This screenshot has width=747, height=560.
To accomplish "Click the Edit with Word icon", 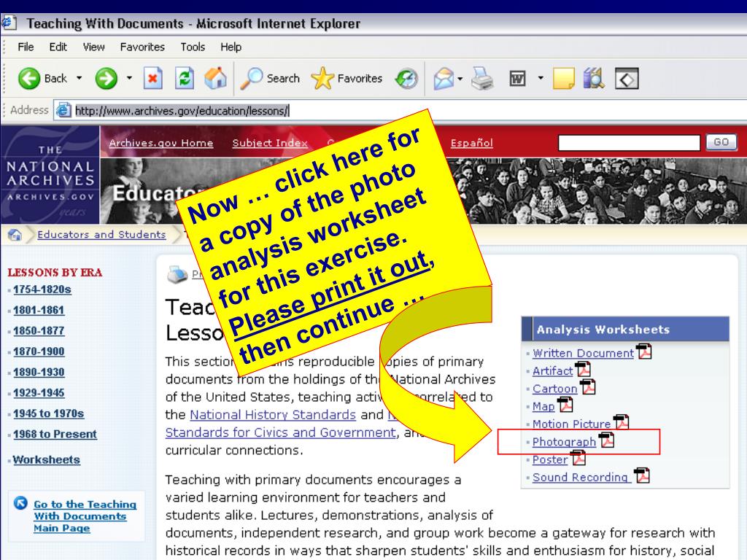I will pyautogui.click(x=517, y=79).
